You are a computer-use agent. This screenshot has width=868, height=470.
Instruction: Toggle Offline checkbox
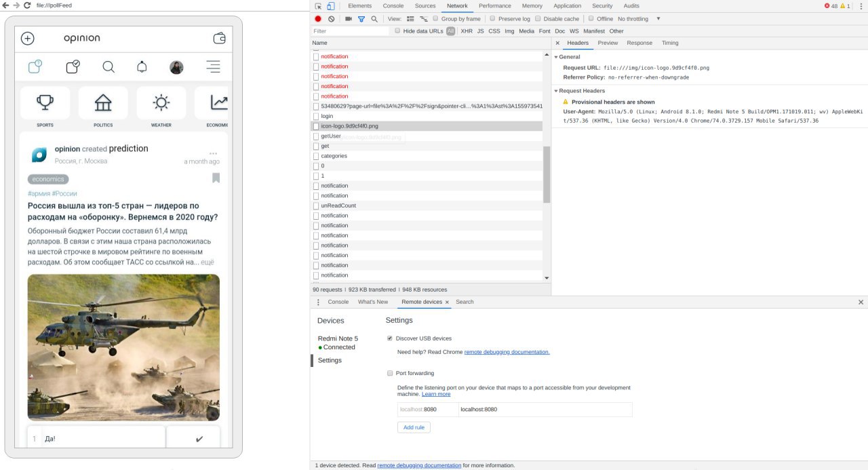(x=591, y=19)
